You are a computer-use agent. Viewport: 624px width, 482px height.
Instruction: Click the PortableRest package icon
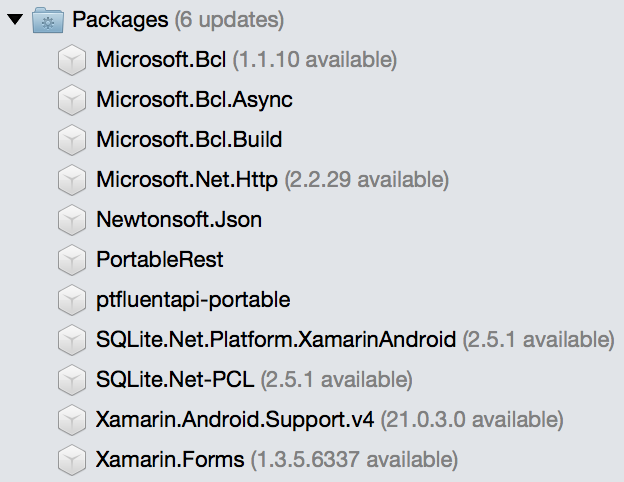pyautogui.click(x=73, y=260)
